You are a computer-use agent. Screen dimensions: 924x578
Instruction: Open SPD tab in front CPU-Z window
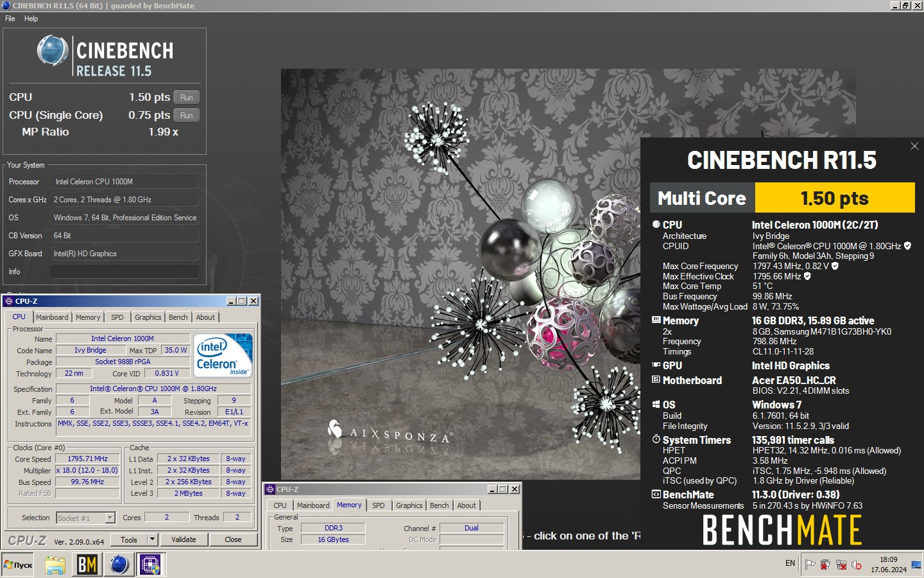117,317
